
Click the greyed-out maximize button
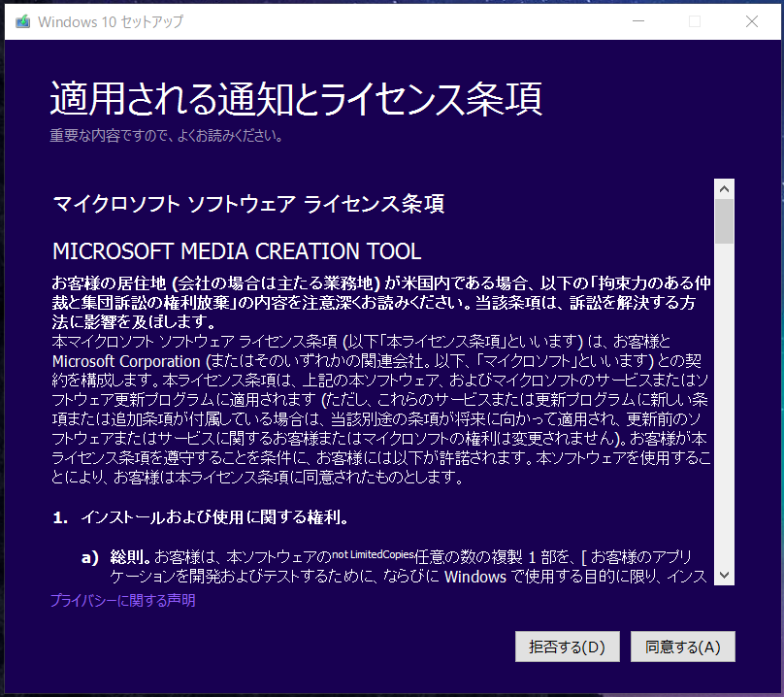[x=695, y=21]
